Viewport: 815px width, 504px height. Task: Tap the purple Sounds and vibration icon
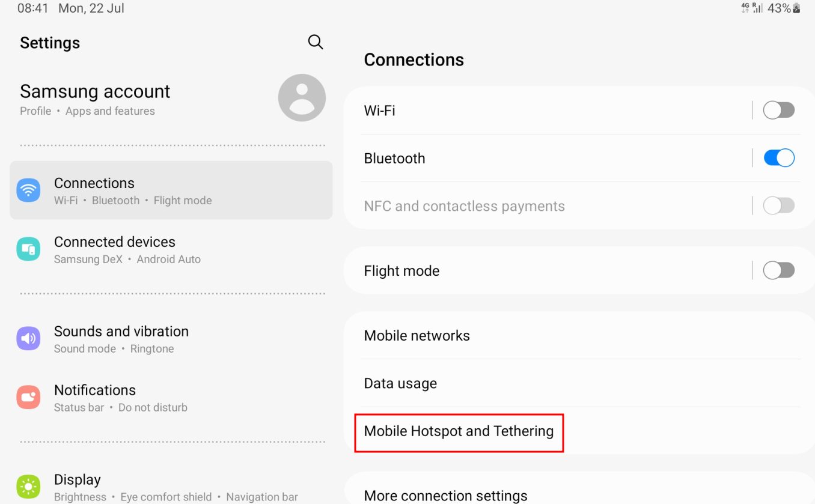tap(28, 339)
